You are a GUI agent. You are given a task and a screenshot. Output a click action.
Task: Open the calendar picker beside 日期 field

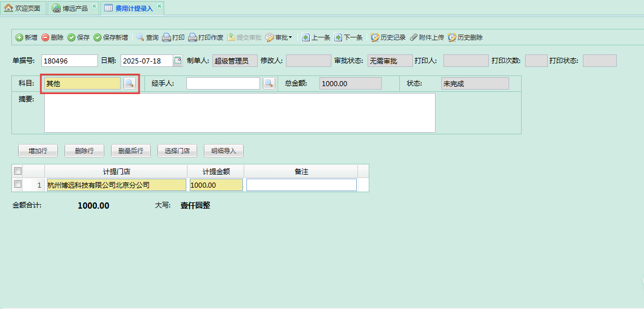(178, 61)
